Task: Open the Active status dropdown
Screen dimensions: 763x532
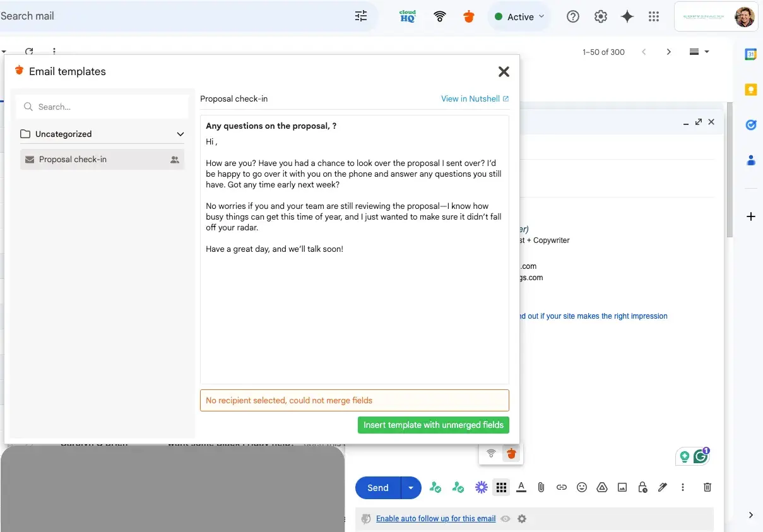Action: pyautogui.click(x=519, y=17)
